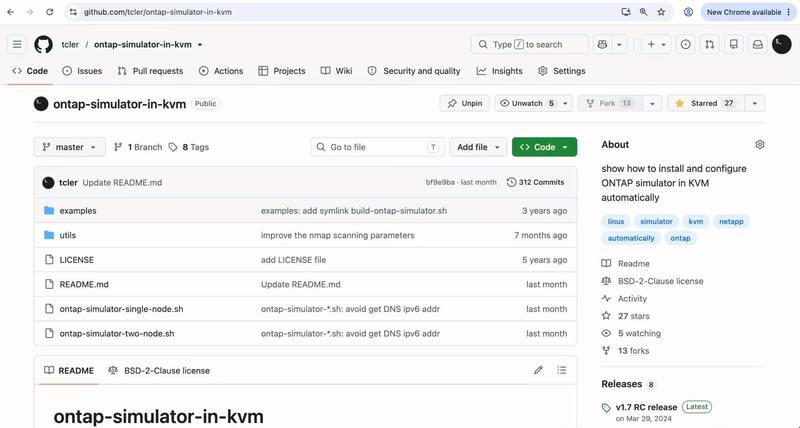This screenshot has height=428, width=800.
Task: View 312 Commits history
Action: point(535,182)
